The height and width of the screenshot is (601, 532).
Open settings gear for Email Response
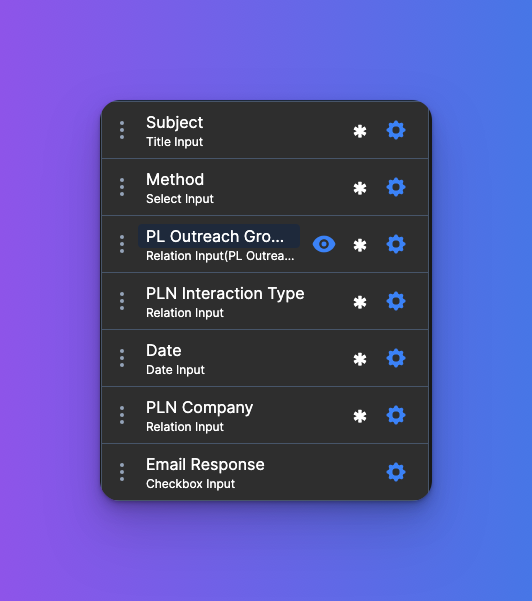tap(396, 472)
